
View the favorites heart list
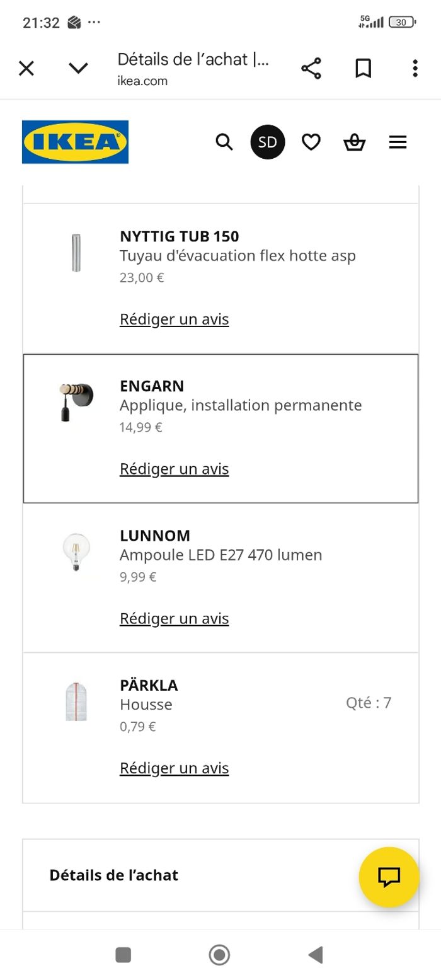[311, 142]
